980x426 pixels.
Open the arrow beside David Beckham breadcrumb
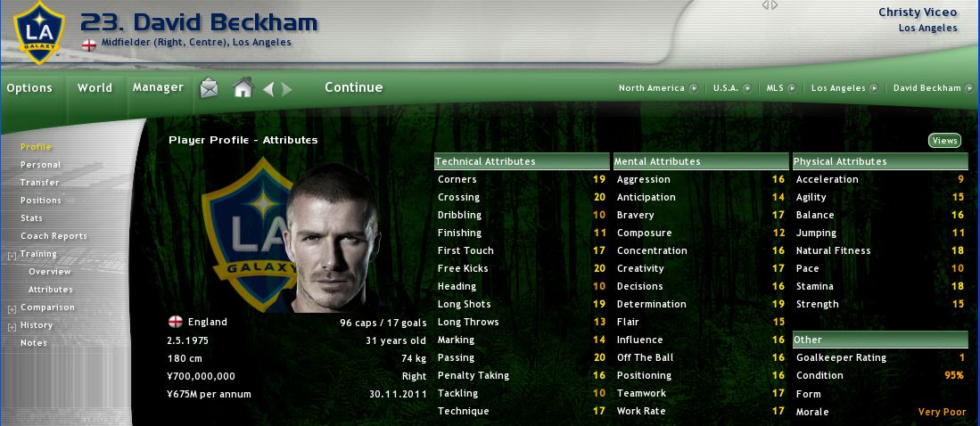point(969,88)
